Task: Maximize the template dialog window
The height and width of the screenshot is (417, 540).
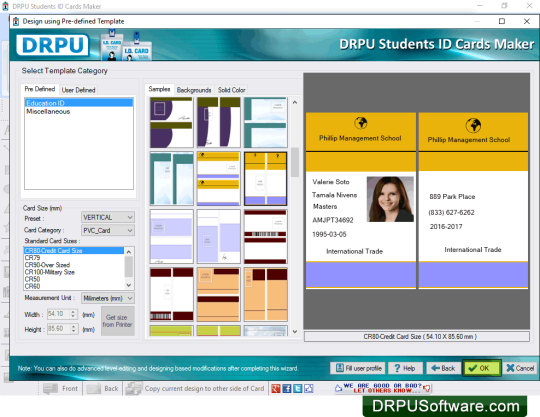Action: 502,21
